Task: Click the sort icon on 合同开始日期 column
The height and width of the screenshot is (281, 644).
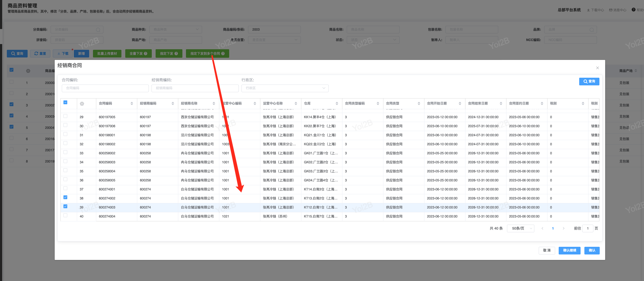Action: click(x=460, y=103)
